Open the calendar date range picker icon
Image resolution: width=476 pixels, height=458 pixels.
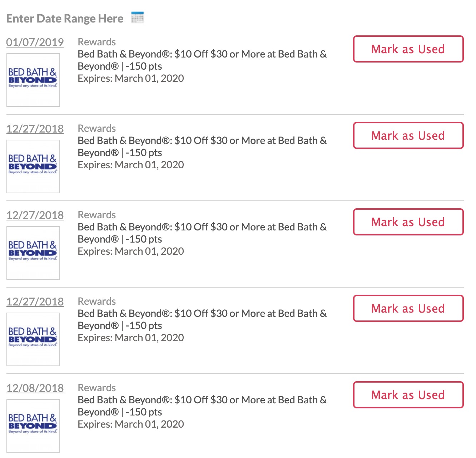[x=137, y=17]
